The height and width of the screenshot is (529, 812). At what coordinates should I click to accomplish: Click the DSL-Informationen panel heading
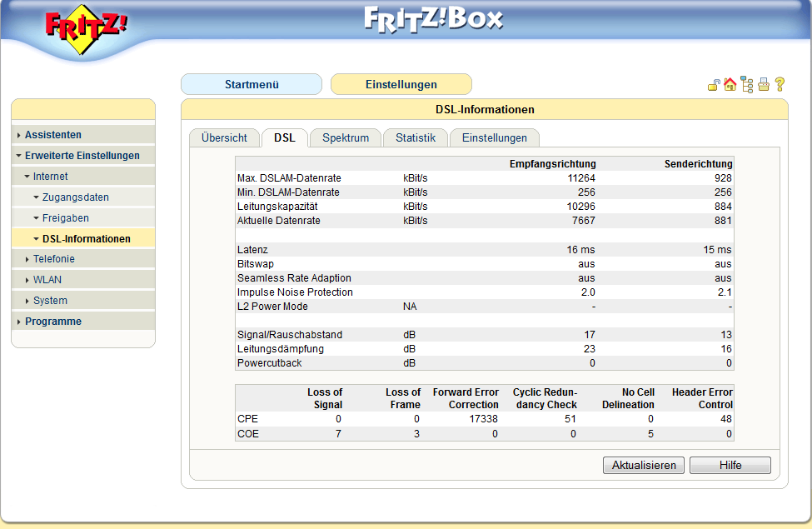tap(485, 109)
